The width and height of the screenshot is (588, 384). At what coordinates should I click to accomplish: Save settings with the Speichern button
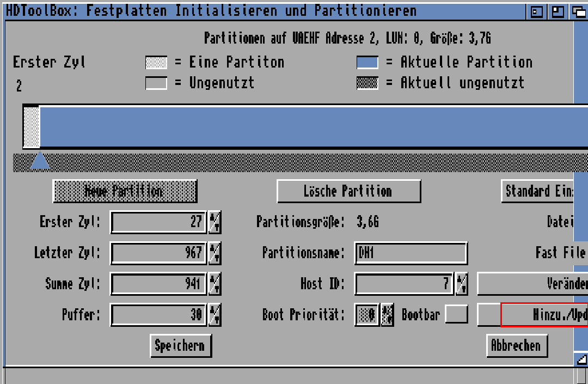[x=181, y=345]
